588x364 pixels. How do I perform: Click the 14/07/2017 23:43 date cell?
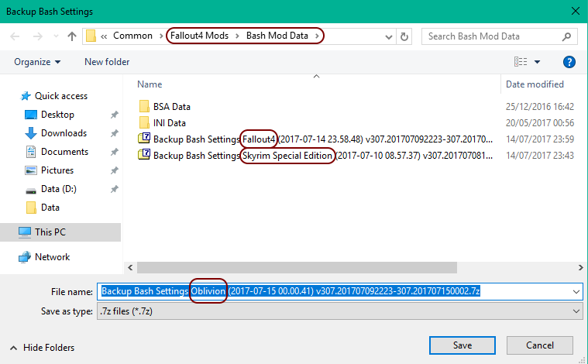coord(540,156)
